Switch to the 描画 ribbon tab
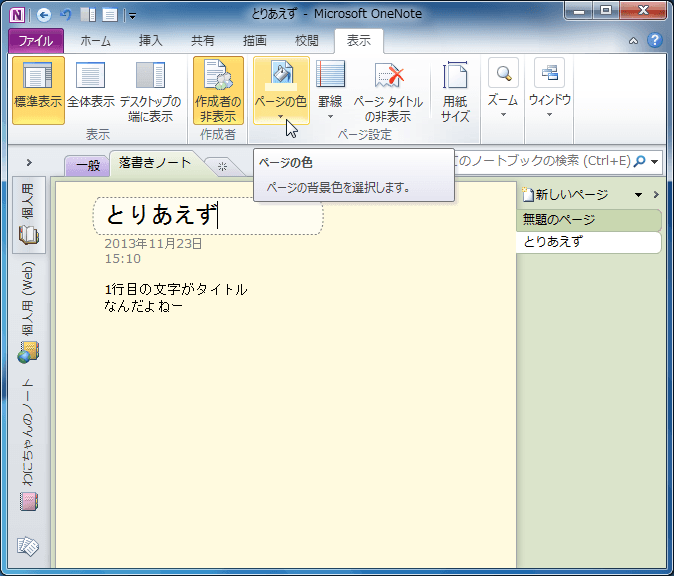The height and width of the screenshot is (576, 674). click(x=255, y=41)
